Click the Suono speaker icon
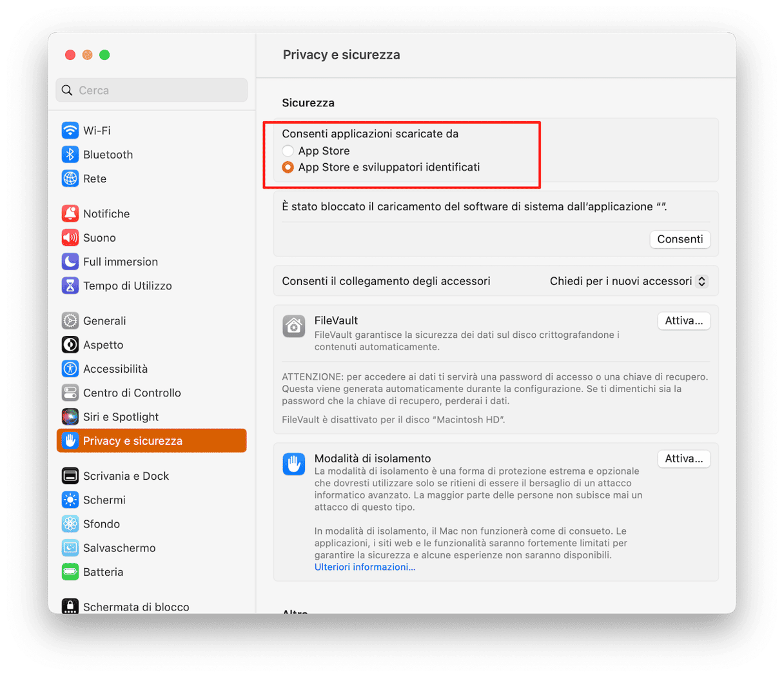Viewport: 784px width, 677px height. [70, 237]
